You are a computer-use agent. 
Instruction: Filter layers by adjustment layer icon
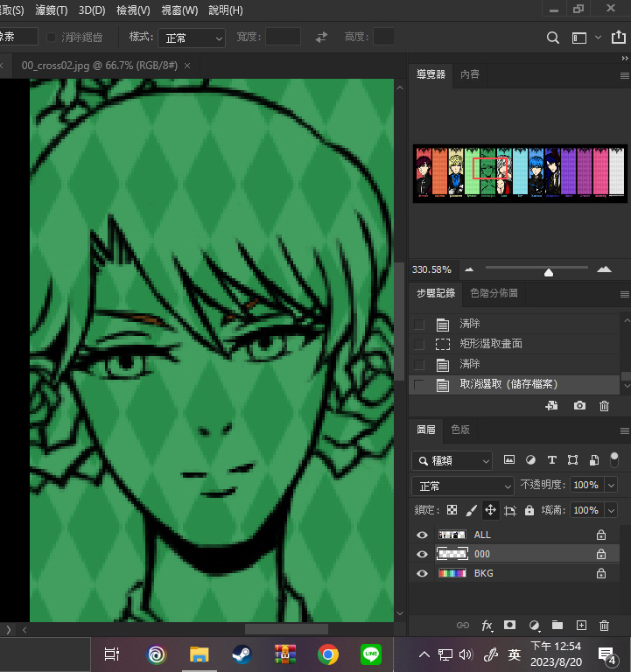pos(530,460)
